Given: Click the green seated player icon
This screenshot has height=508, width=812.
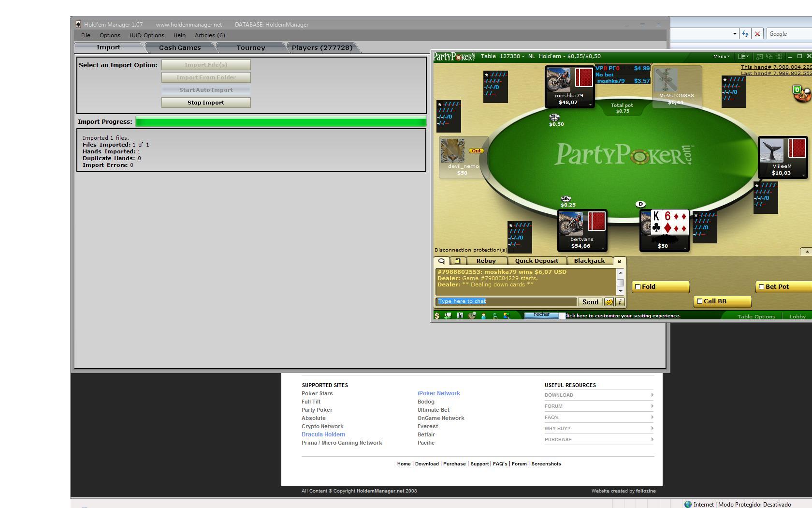Looking at the screenshot, I should point(495,316).
